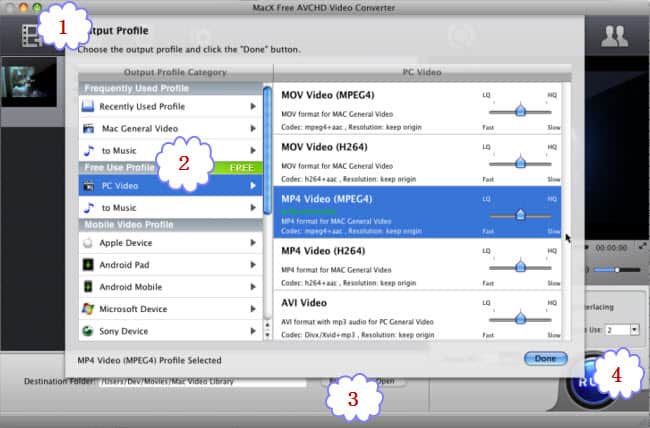650x428 pixels.
Task: Click the Sony Device icon
Action: [x=87, y=331]
